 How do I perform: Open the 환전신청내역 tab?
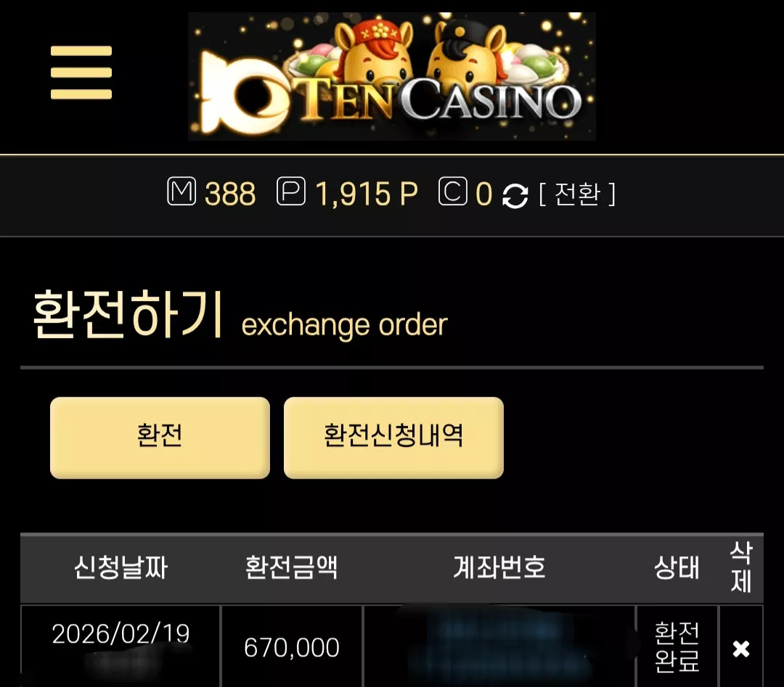tap(393, 437)
